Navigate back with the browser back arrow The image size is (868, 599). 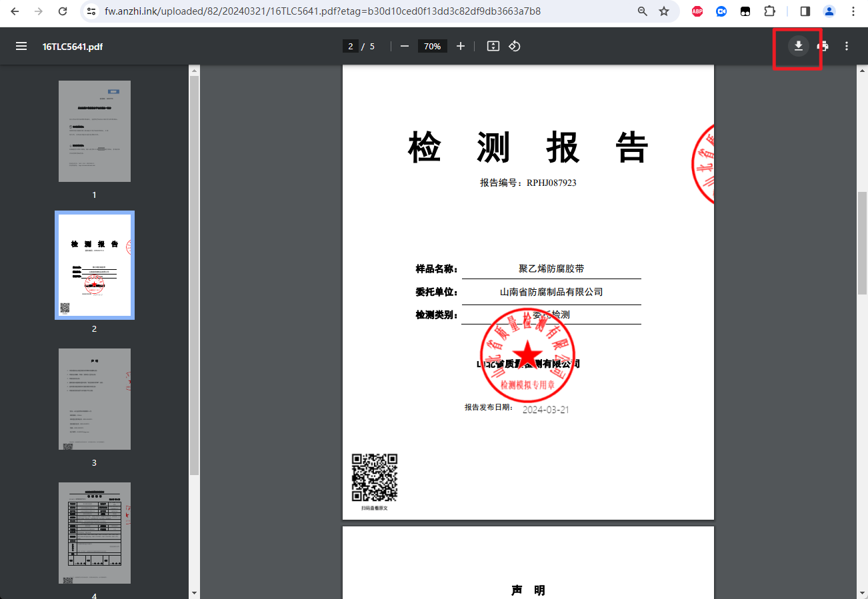[x=15, y=11]
